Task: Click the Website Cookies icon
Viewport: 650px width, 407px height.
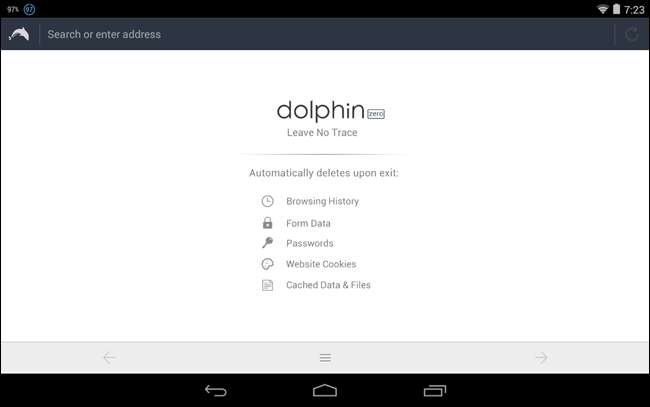Action: point(267,264)
